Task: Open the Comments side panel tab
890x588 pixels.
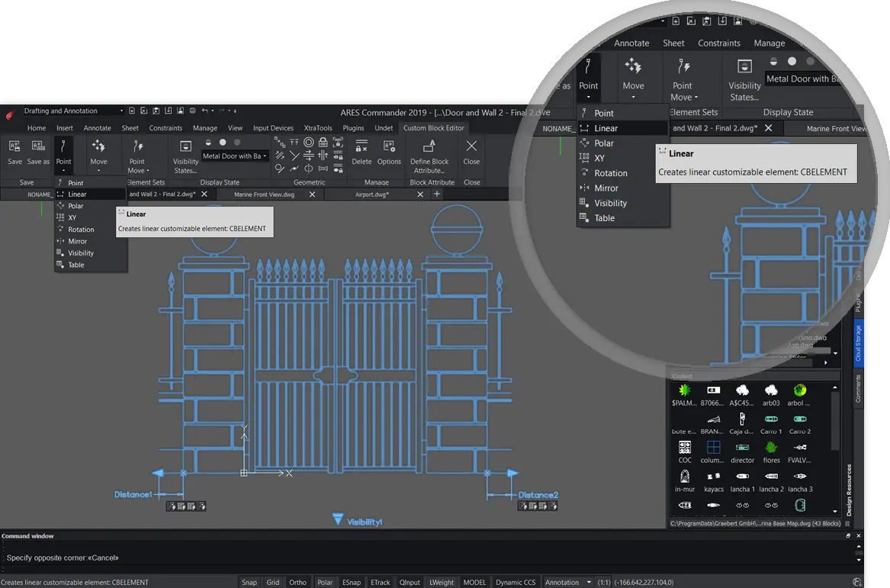Action: click(858, 388)
